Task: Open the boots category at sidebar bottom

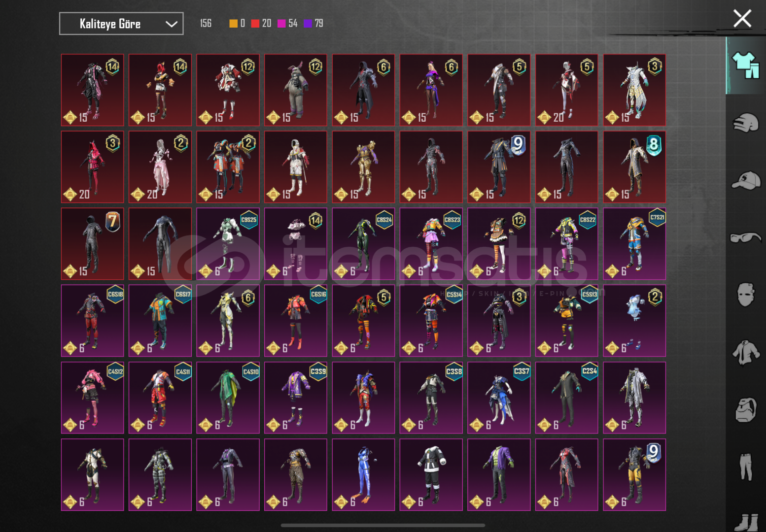Action: click(x=746, y=522)
